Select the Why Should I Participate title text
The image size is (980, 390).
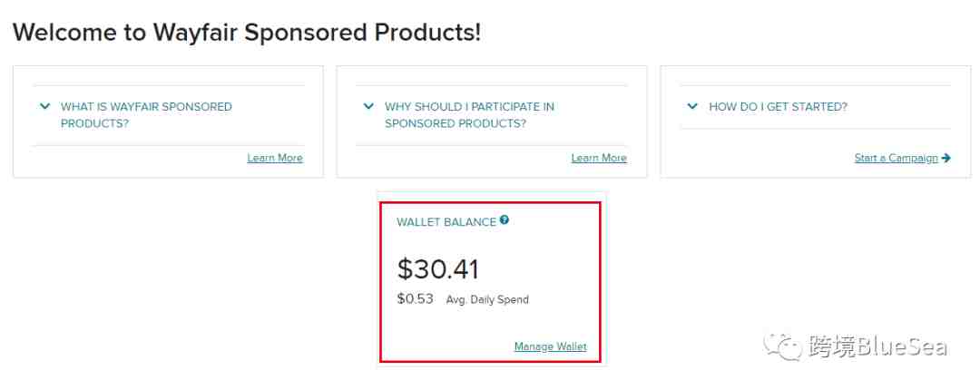(x=469, y=115)
